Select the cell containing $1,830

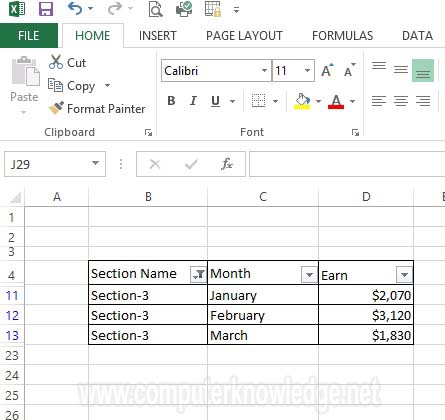(x=366, y=335)
